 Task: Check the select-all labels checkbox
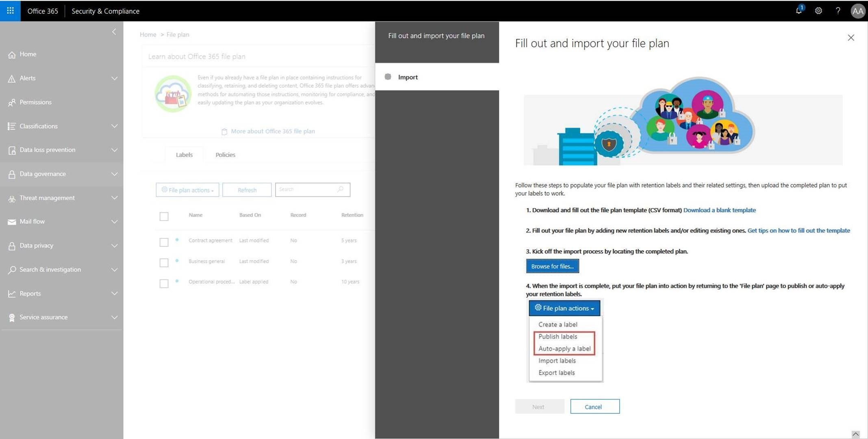point(164,216)
